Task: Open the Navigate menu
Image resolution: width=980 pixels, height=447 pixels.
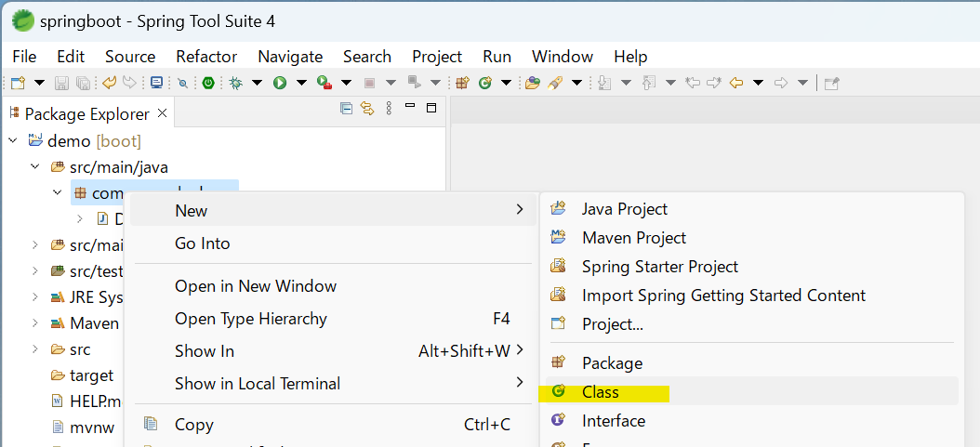Action: (290, 56)
